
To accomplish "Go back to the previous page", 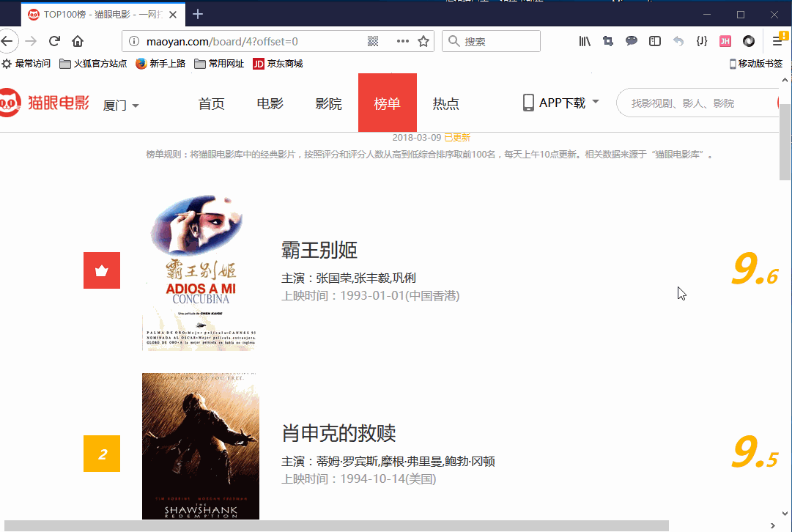I will 7,42.
